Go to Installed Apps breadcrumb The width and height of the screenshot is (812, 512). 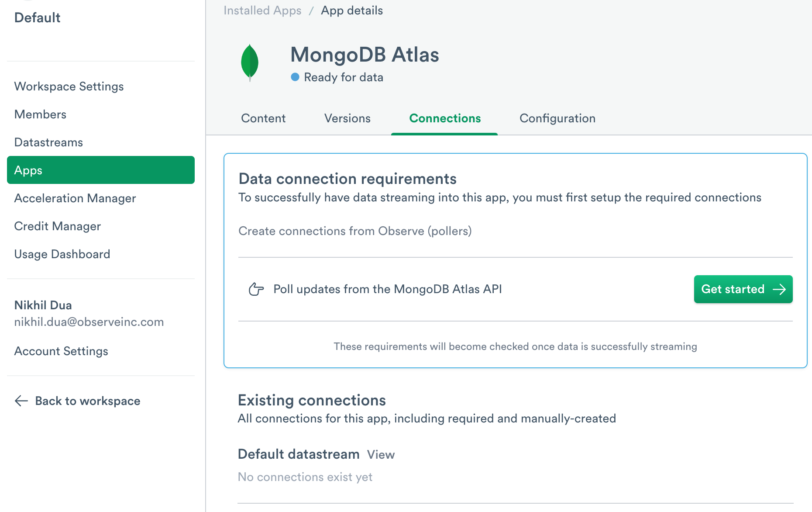[x=262, y=10]
